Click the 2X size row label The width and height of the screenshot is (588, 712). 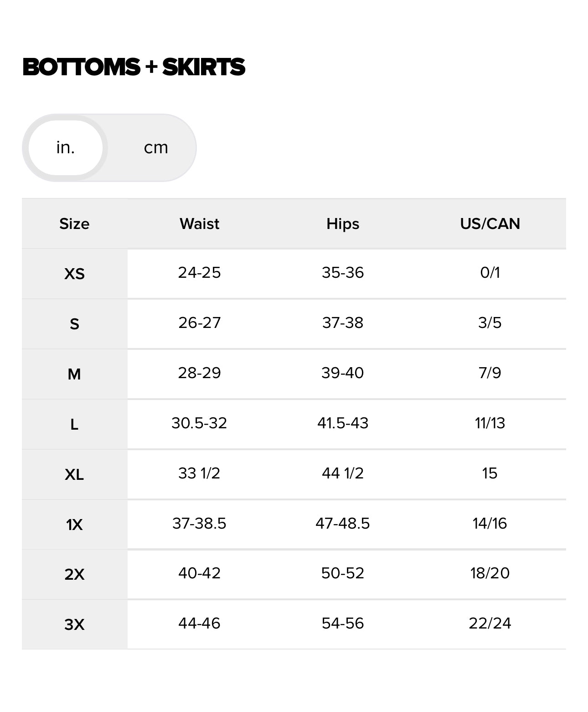[74, 574]
